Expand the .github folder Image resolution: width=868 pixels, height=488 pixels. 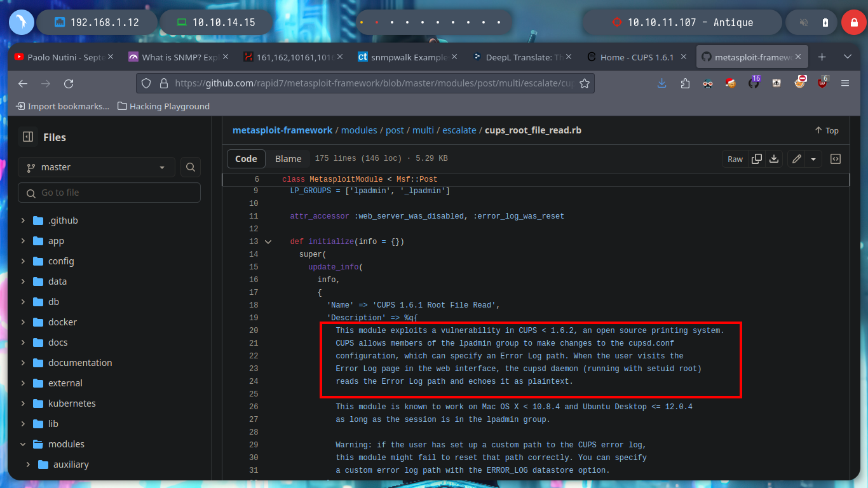(x=23, y=220)
